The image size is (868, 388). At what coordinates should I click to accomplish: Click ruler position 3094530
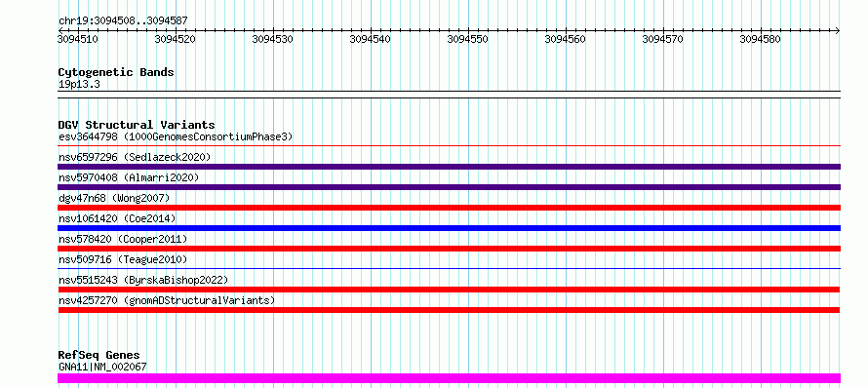tap(273, 39)
